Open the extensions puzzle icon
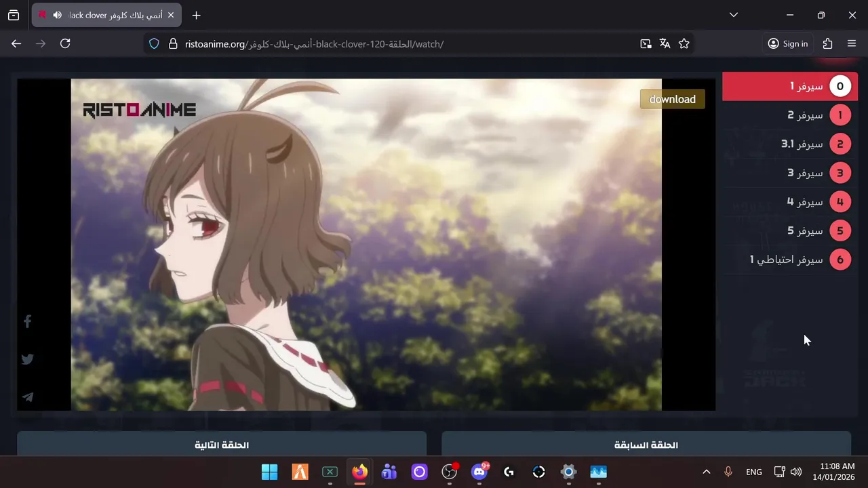Screen dimensions: 868x488 click(x=827, y=44)
